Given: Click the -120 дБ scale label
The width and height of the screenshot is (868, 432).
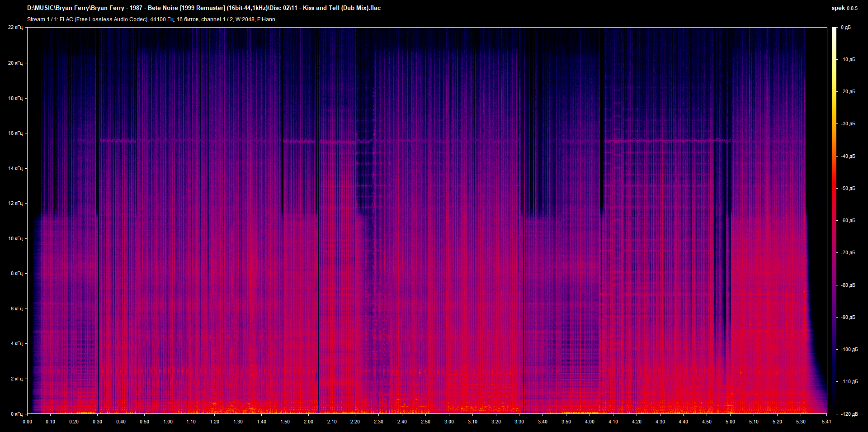Looking at the screenshot, I should pyautogui.click(x=849, y=414).
